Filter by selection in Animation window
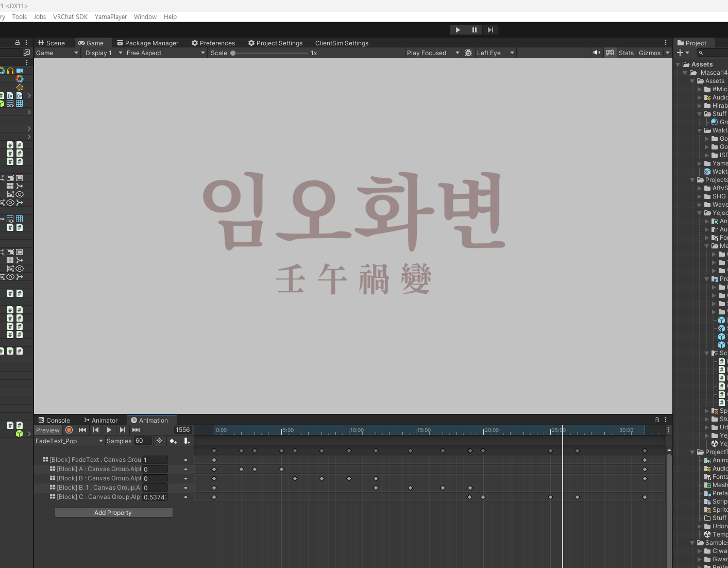The width and height of the screenshot is (728, 568). (159, 441)
